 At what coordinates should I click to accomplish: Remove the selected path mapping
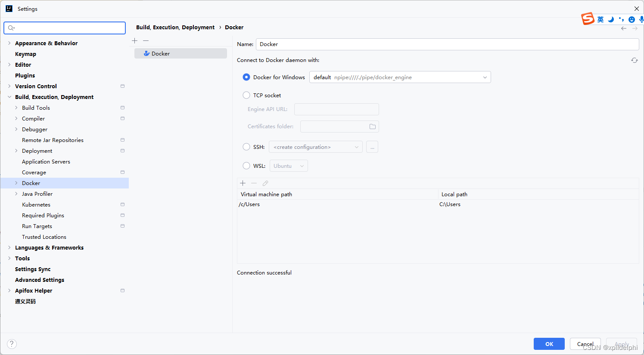click(254, 183)
